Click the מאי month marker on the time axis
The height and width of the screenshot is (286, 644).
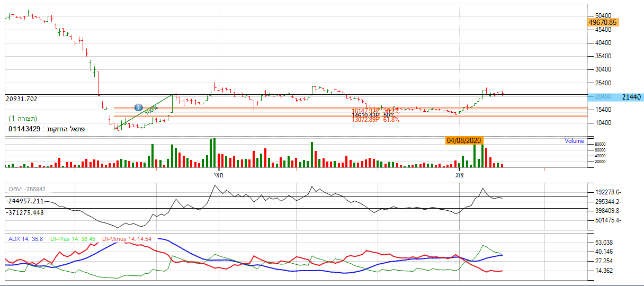218,174
